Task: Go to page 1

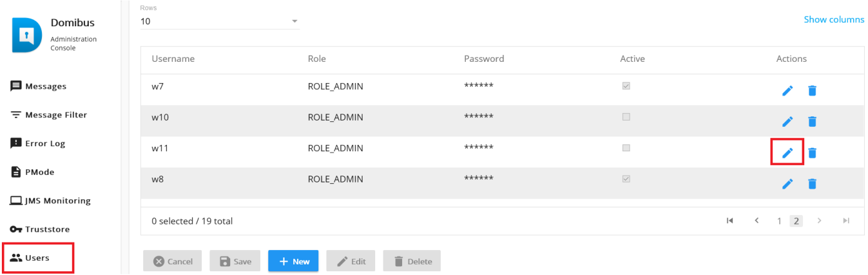Action: click(779, 221)
